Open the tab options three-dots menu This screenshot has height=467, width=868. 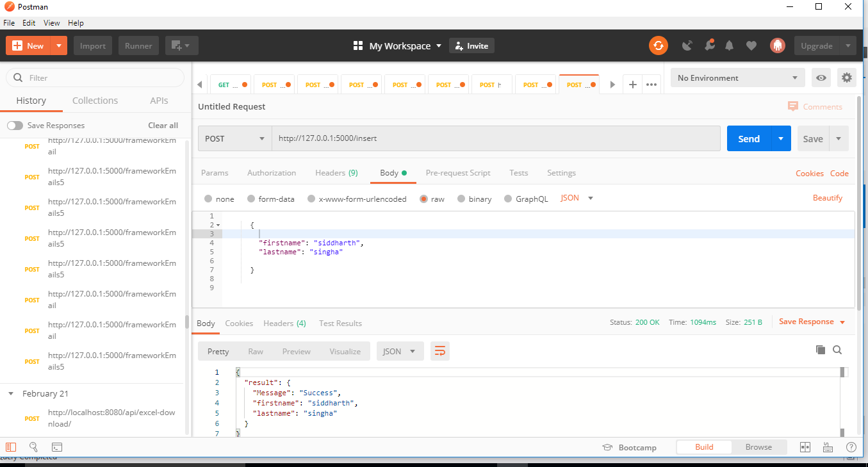(651, 85)
